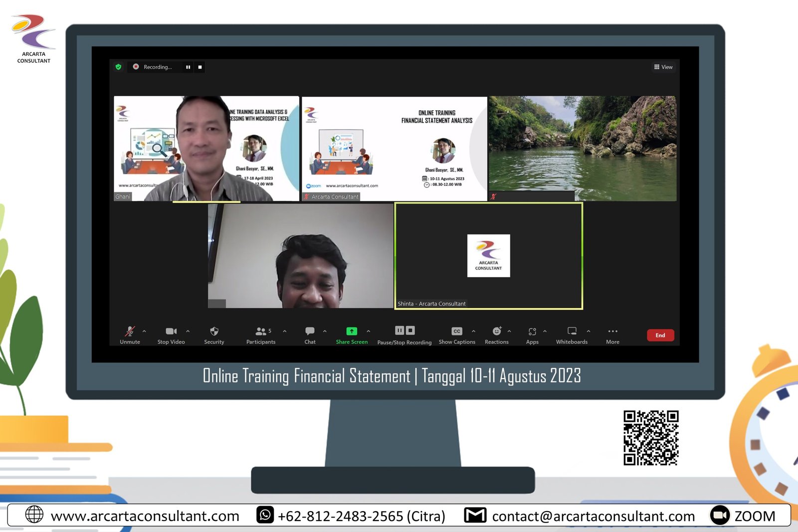Open the Chat panel
The image size is (798, 532).
click(x=310, y=332)
